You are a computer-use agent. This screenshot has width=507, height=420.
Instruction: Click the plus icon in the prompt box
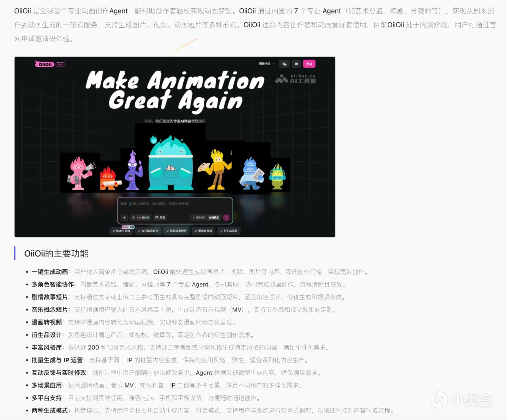[124, 218]
